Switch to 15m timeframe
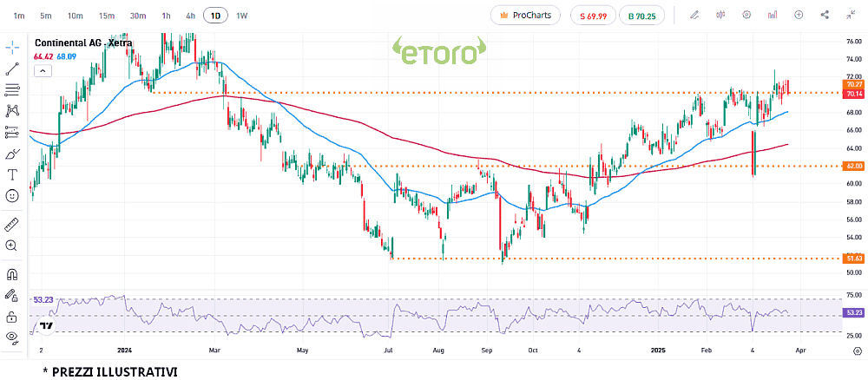This screenshot has height=380, width=868. [x=107, y=16]
